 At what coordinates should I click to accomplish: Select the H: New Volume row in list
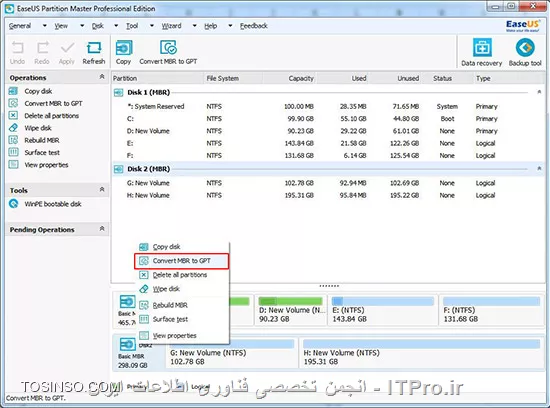point(327,195)
